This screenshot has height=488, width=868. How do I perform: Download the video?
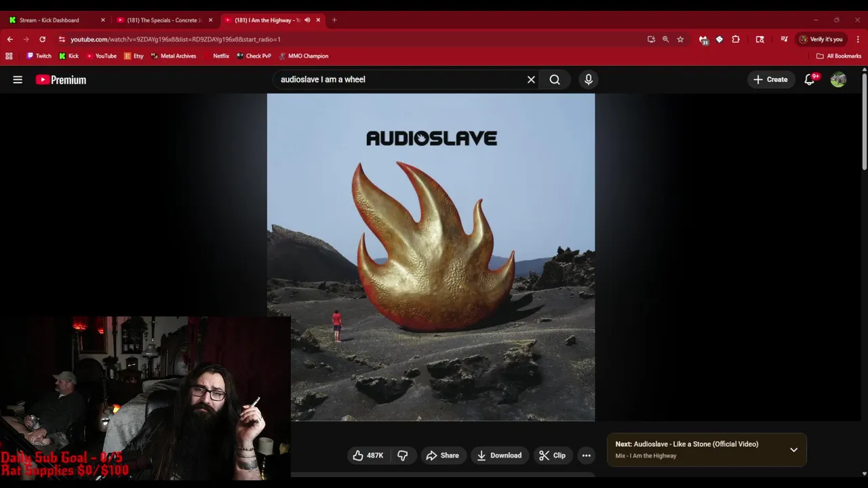(499, 455)
